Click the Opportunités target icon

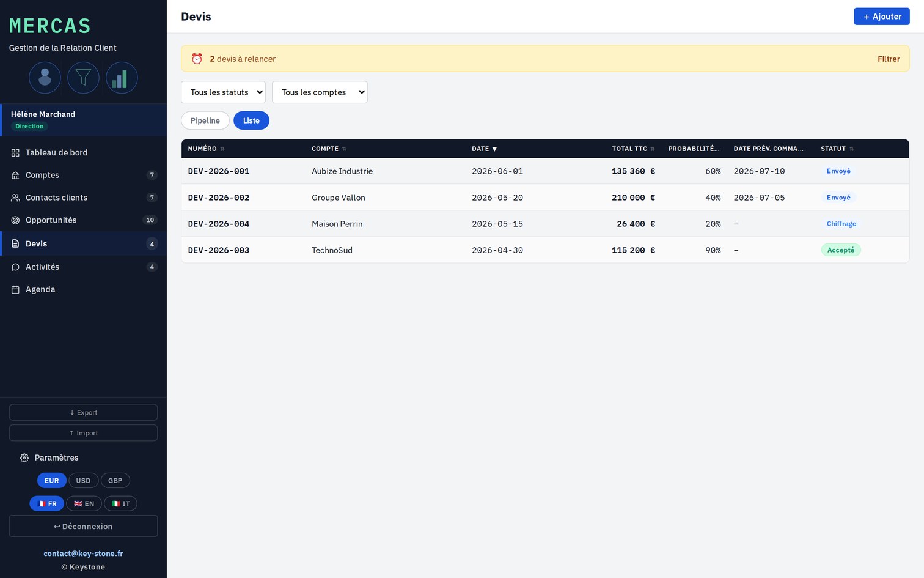click(15, 220)
